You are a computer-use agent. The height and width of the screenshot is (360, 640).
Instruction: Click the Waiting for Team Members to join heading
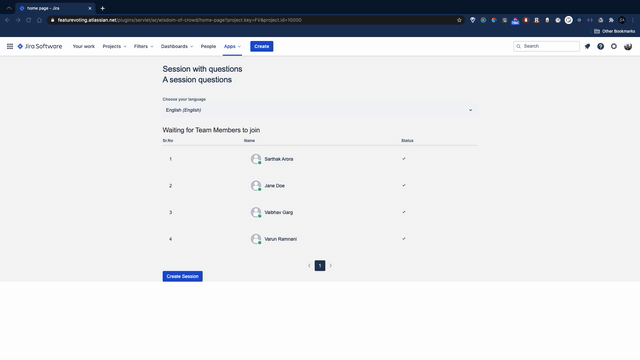pos(211,130)
